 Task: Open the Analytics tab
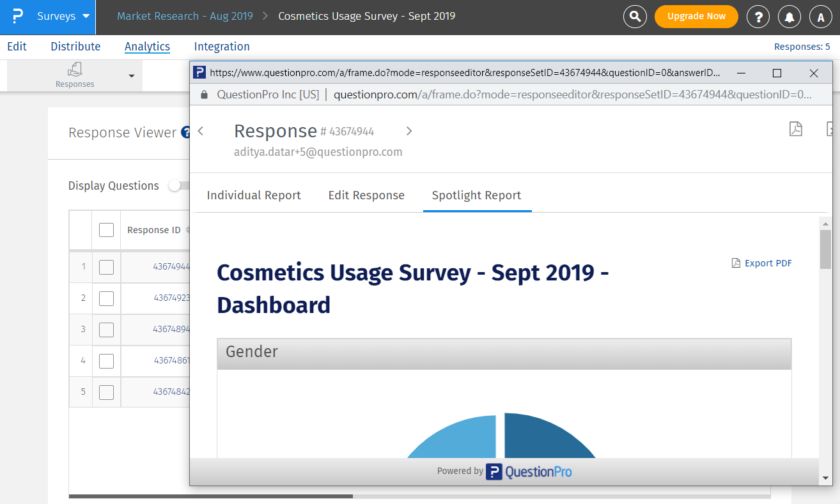147,46
